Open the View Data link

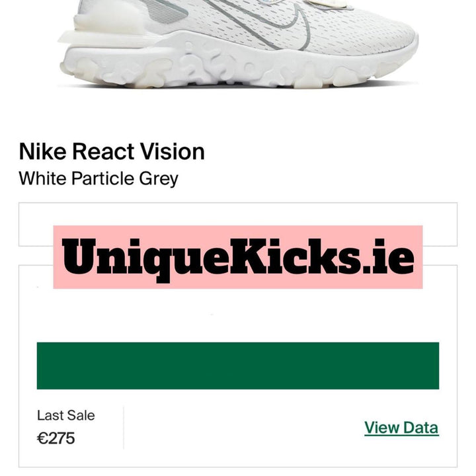pos(401,428)
